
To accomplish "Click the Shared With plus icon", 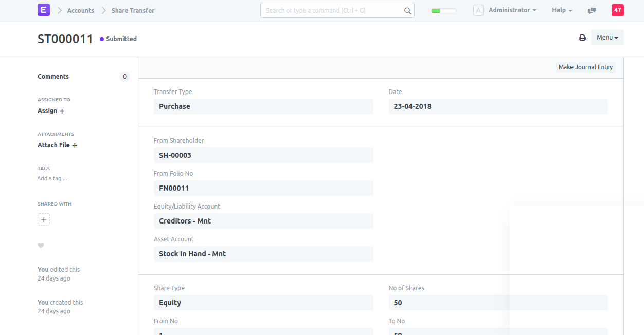I will click(x=44, y=219).
